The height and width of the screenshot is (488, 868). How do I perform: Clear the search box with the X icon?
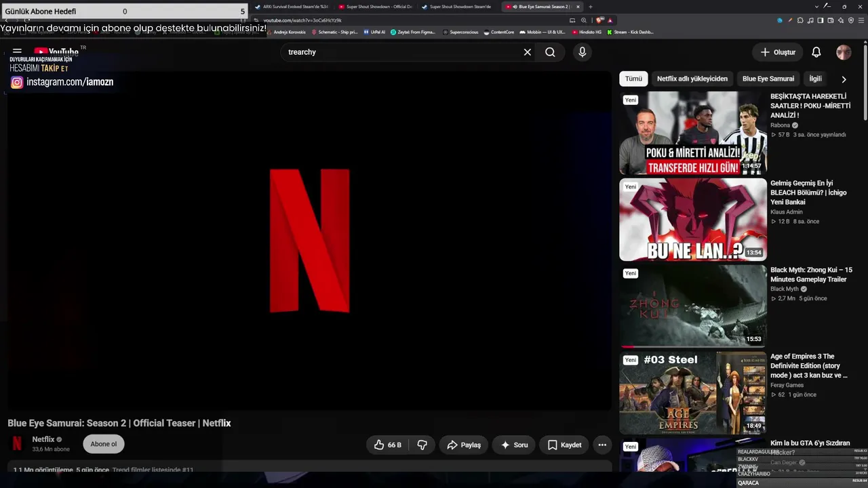[x=528, y=52]
